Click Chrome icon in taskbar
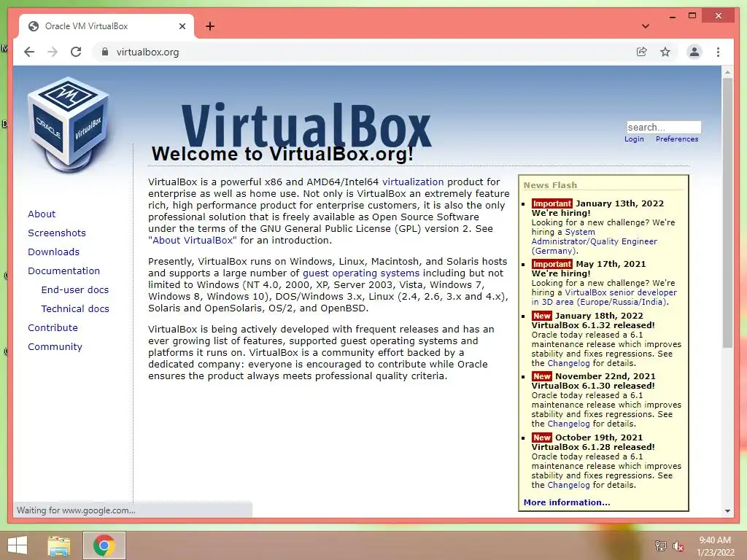Image resolution: width=747 pixels, height=560 pixels. coord(104,545)
